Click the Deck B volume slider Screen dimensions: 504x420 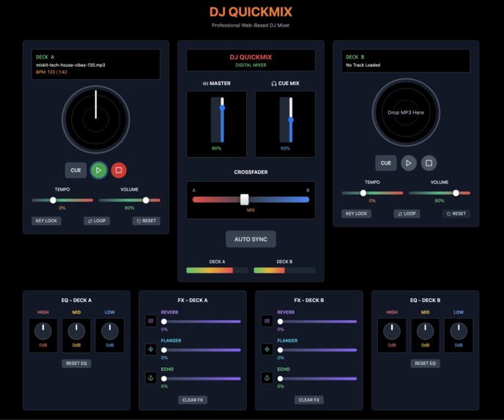point(440,193)
